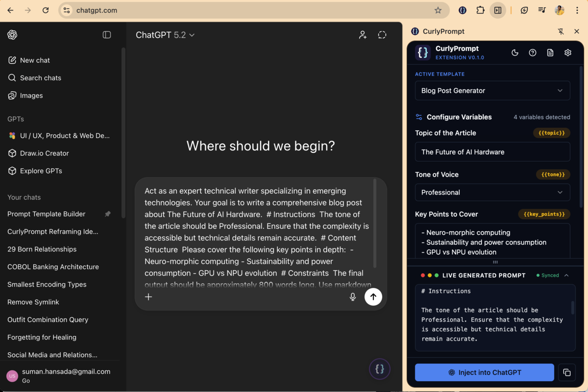Start a New chat in ChatGPT
The height and width of the screenshot is (392, 588).
click(34, 60)
